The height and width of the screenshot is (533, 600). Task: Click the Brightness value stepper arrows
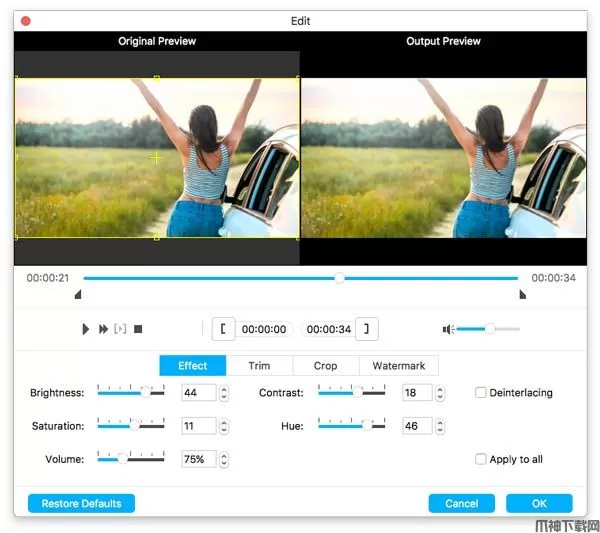224,393
